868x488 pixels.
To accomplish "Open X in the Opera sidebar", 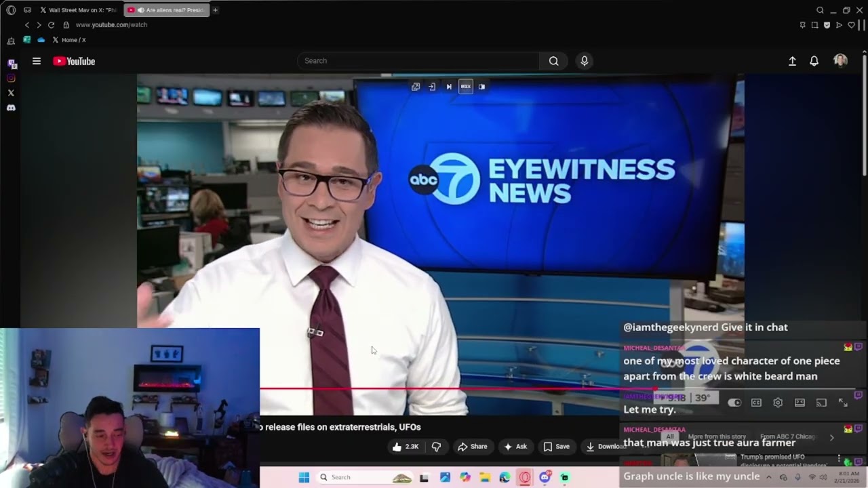I will (11, 93).
